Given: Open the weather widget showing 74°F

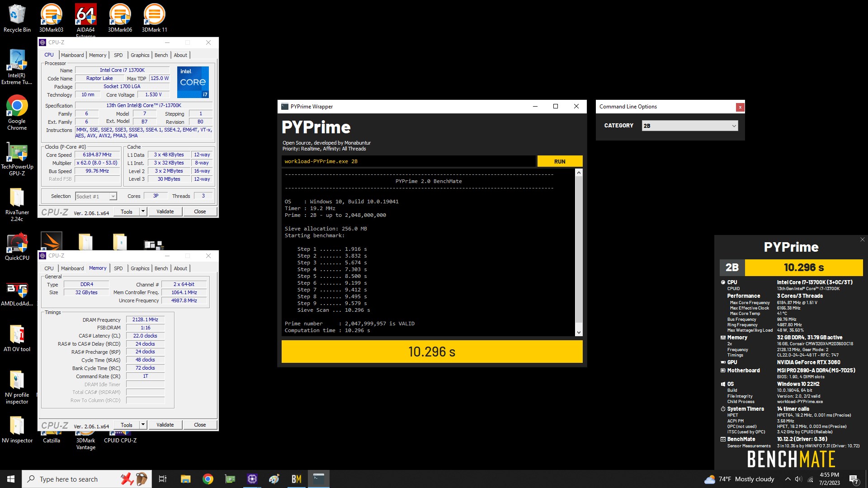Looking at the screenshot, I should (739, 479).
